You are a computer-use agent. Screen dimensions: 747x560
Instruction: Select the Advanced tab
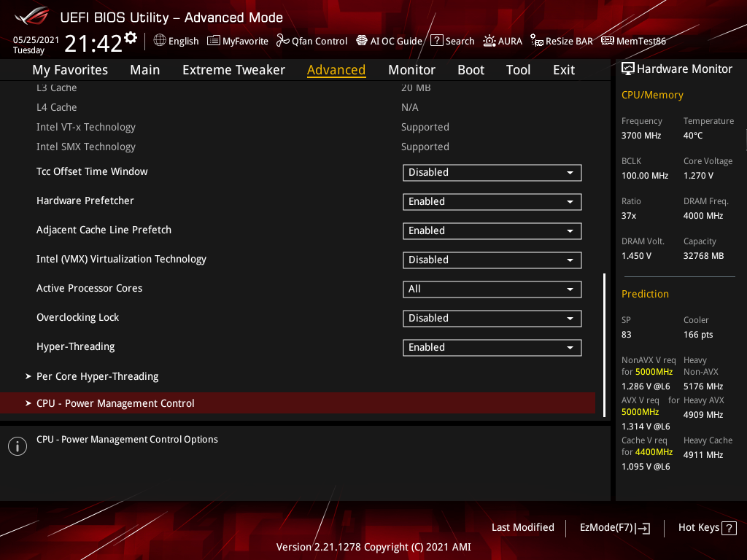point(336,70)
